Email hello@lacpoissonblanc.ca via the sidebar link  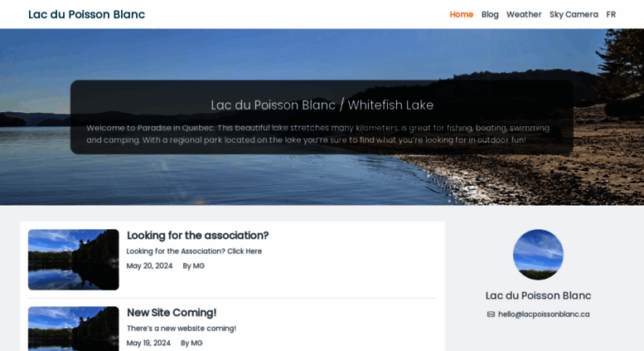tap(544, 314)
